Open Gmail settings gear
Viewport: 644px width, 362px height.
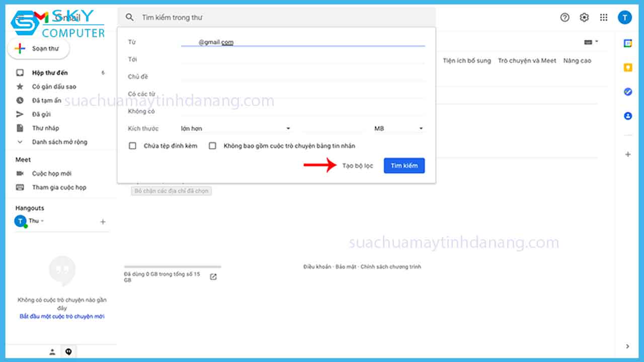[x=584, y=17]
